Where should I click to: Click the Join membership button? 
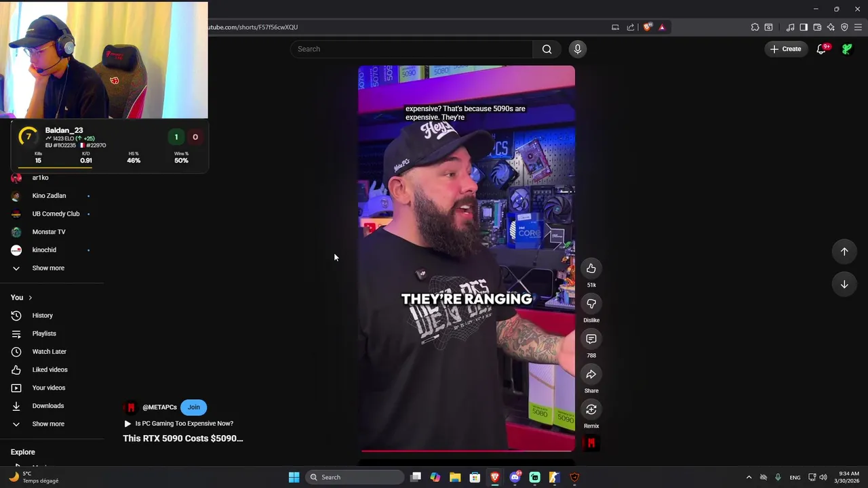(x=194, y=407)
